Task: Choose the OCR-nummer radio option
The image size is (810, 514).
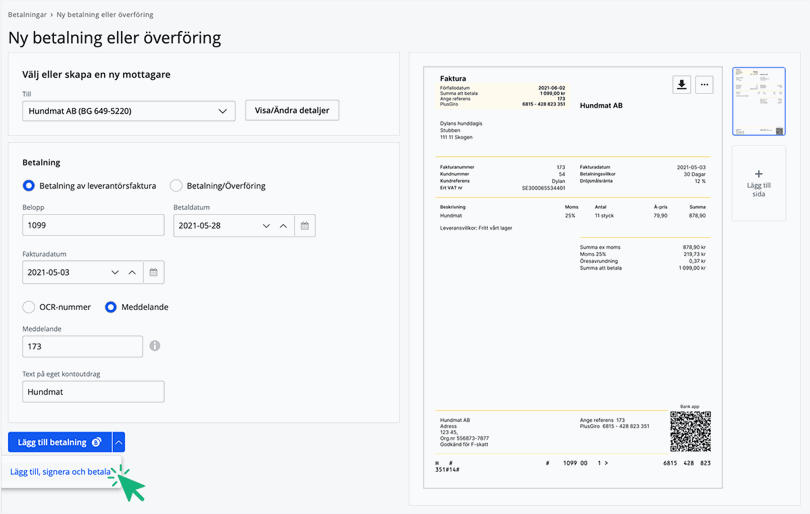Action: [x=29, y=307]
